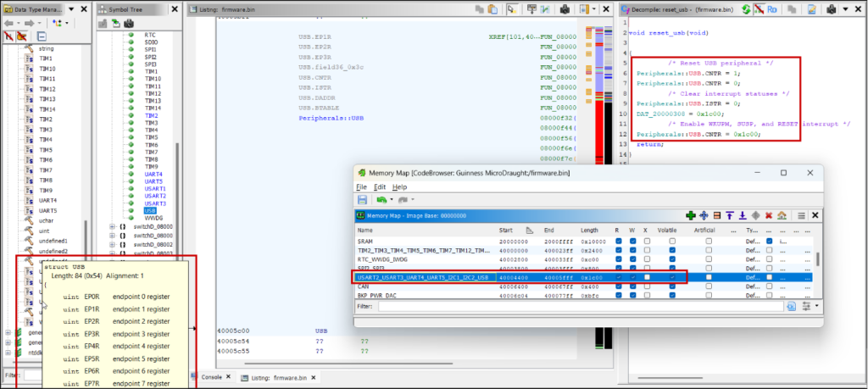Enable Execute checkbox for CAN block

pyautogui.click(x=645, y=287)
